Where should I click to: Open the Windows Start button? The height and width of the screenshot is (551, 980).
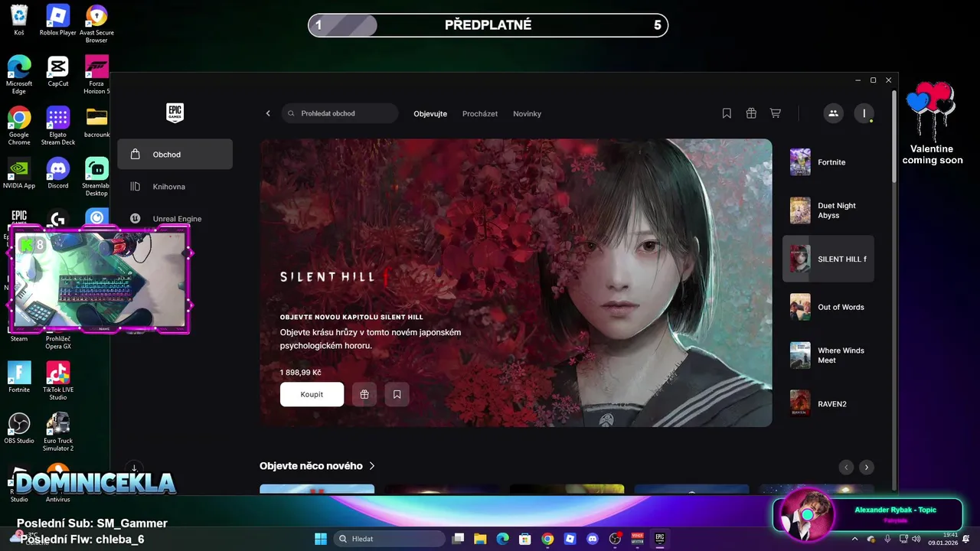(x=321, y=539)
